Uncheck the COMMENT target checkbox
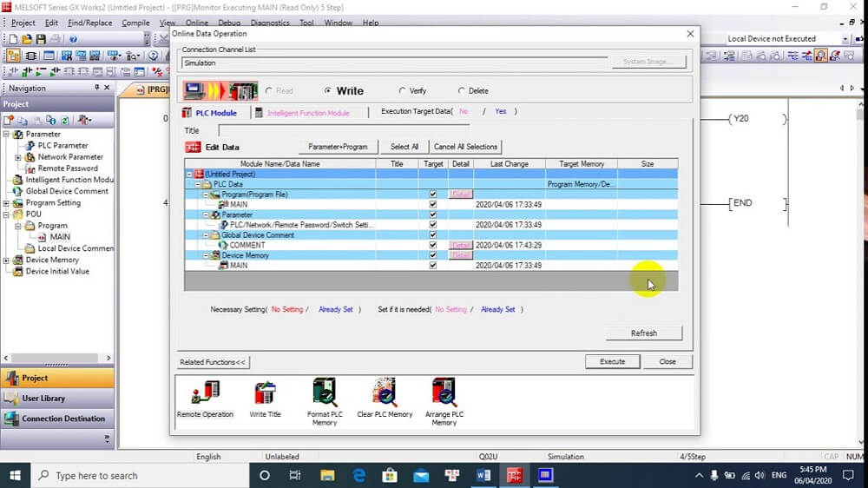Screen dimensions: 868x488 pos(432,246)
